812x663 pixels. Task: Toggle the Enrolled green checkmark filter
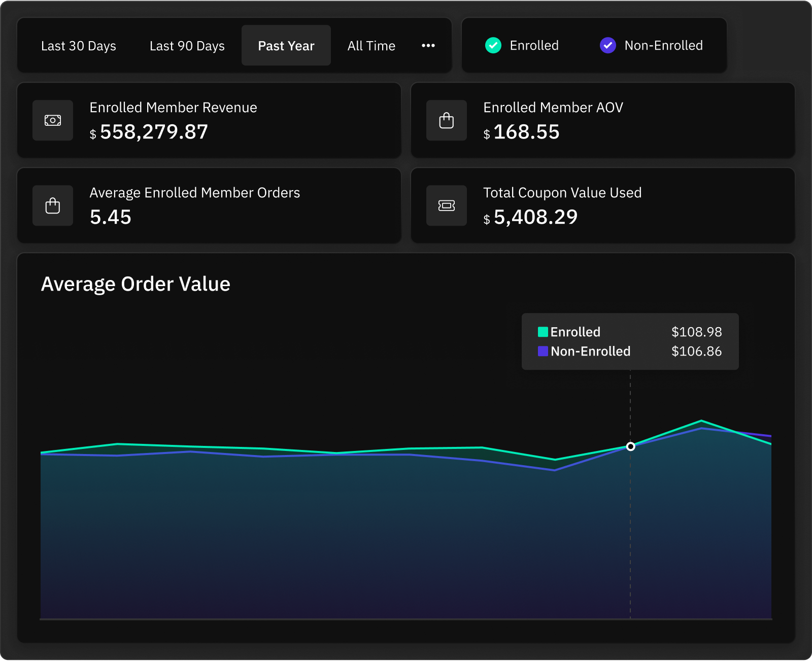[493, 46]
